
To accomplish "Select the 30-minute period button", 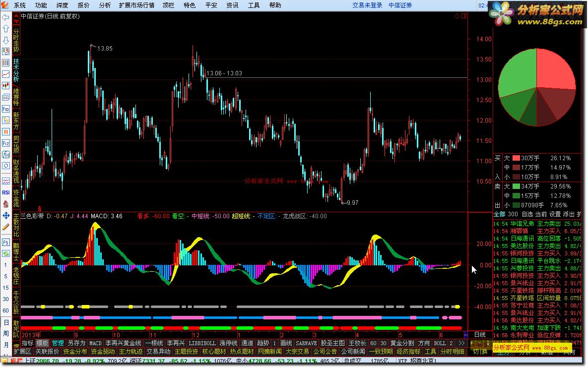I will tap(5, 299).
